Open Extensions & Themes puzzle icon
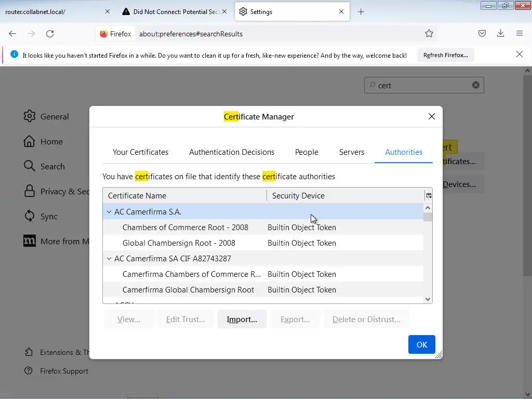The width and height of the screenshot is (532, 399). [29, 352]
